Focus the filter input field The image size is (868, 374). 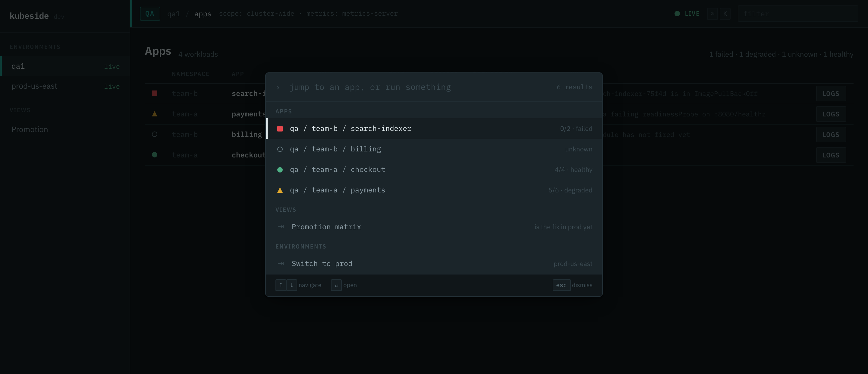(797, 14)
